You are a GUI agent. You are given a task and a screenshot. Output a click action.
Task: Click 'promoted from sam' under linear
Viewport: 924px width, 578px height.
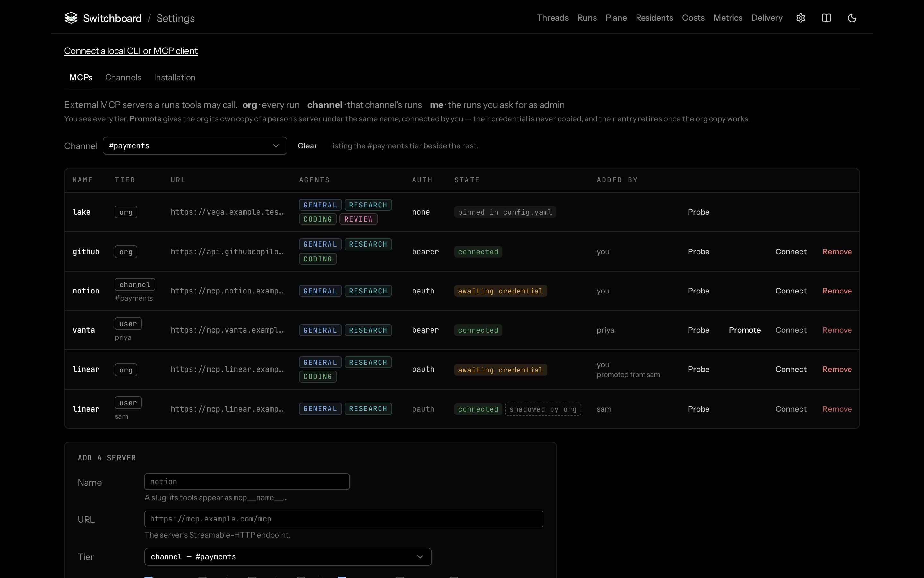click(x=628, y=375)
